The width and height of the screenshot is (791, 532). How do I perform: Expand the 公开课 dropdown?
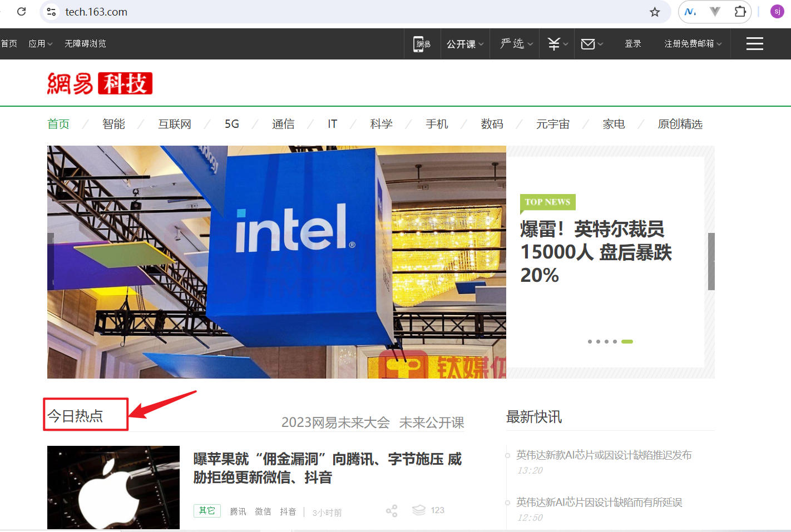pyautogui.click(x=465, y=44)
